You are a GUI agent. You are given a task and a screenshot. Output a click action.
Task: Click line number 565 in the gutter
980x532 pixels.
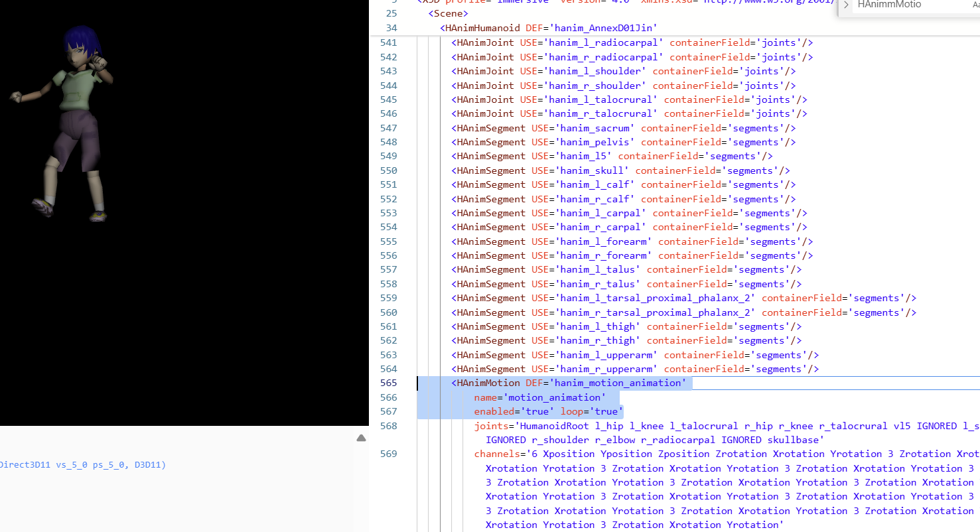click(x=389, y=383)
